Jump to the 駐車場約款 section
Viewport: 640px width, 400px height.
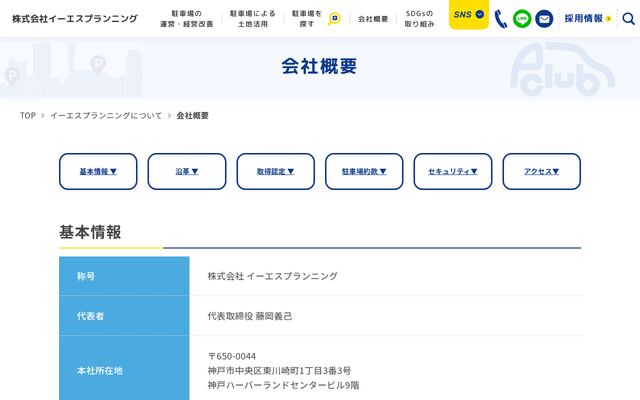point(364,171)
